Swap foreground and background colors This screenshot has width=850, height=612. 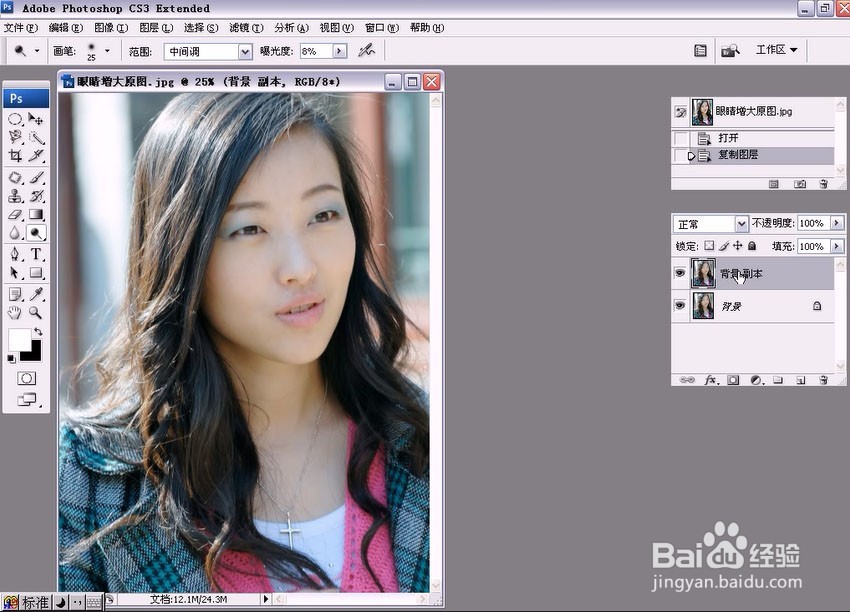tap(38, 331)
